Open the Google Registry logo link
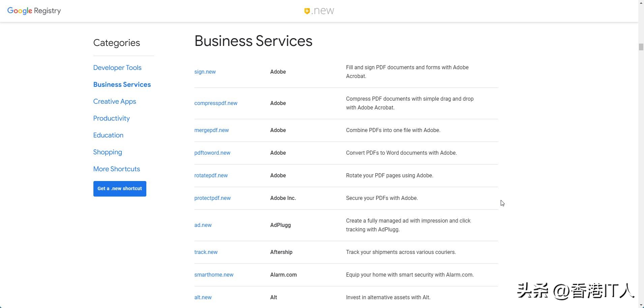This screenshot has width=644, height=308. [x=34, y=11]
